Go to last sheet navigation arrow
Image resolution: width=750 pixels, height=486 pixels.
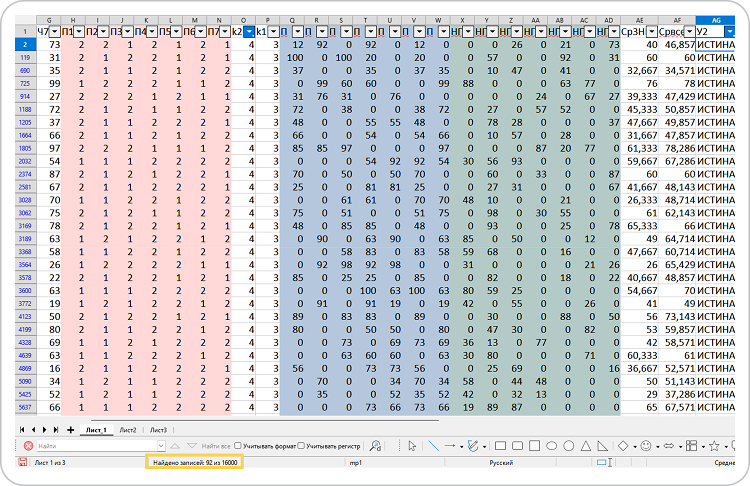click(56, 430)
